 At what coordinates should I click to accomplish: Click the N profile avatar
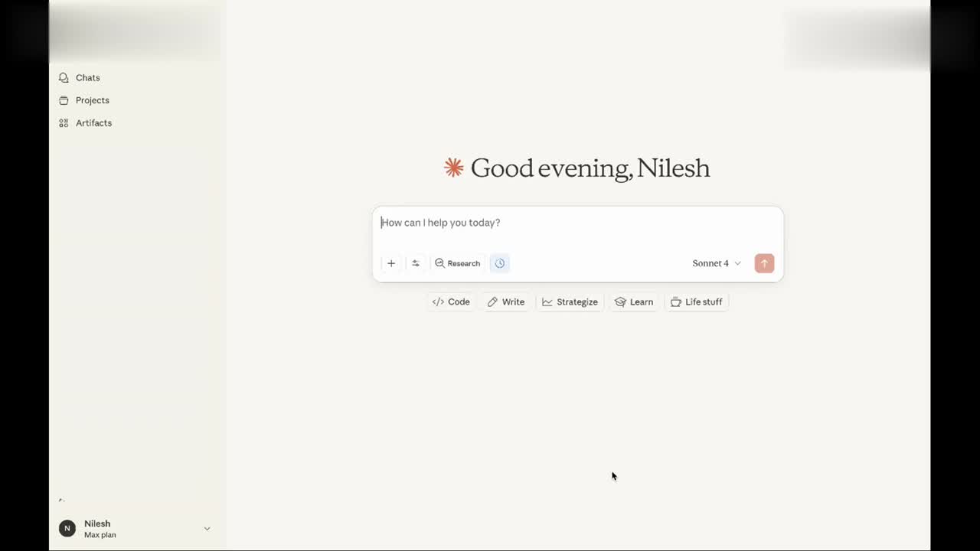point(67,529)
